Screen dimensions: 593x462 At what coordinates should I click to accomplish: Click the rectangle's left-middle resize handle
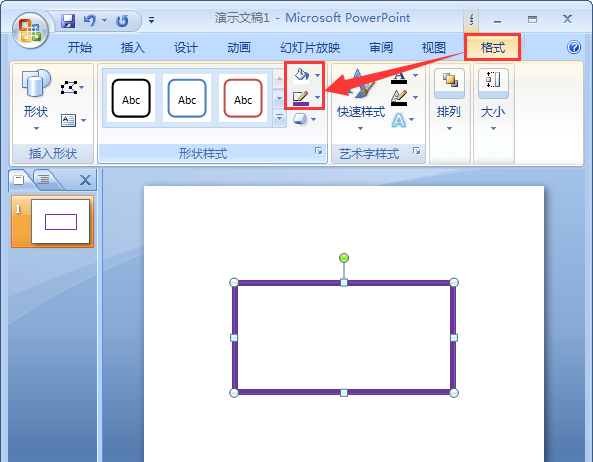(x=234, y=338)
